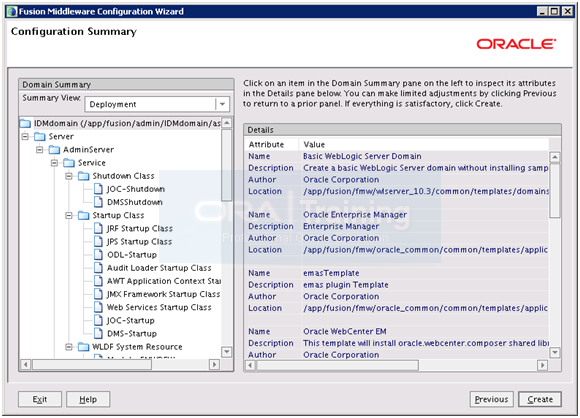
Task: Click the IDMdomain root folder icon
Action: pos(25,123)
